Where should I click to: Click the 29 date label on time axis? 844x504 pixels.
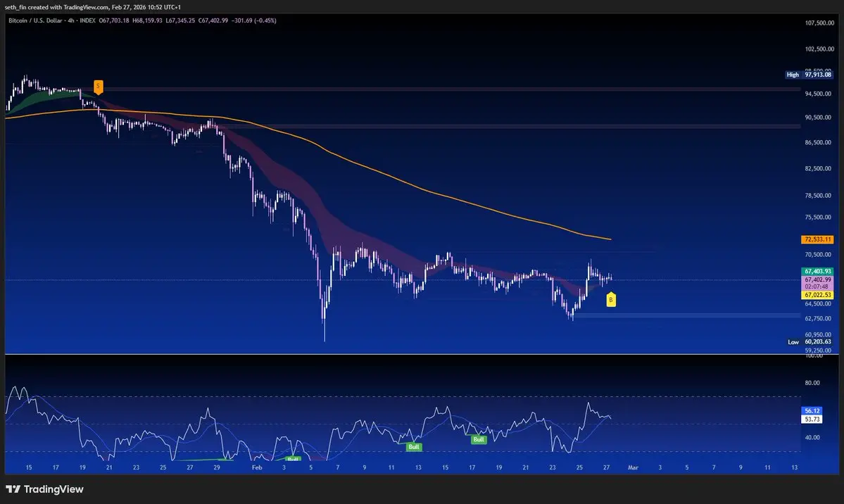tap(216, 467)
